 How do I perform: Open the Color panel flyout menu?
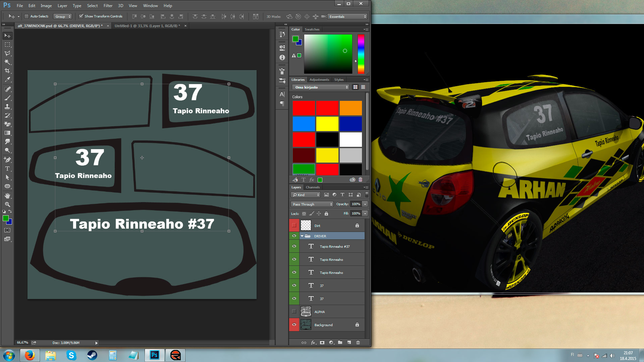[x=366, y=29]
